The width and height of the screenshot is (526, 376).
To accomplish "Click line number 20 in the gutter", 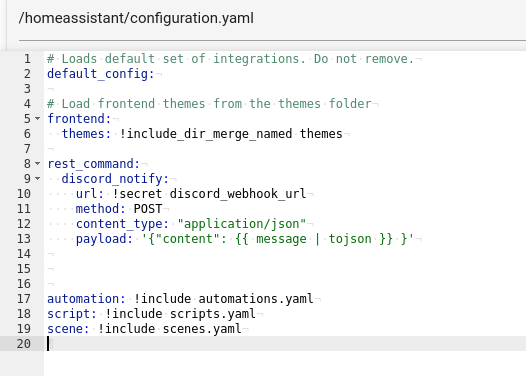I will point(23,344).
